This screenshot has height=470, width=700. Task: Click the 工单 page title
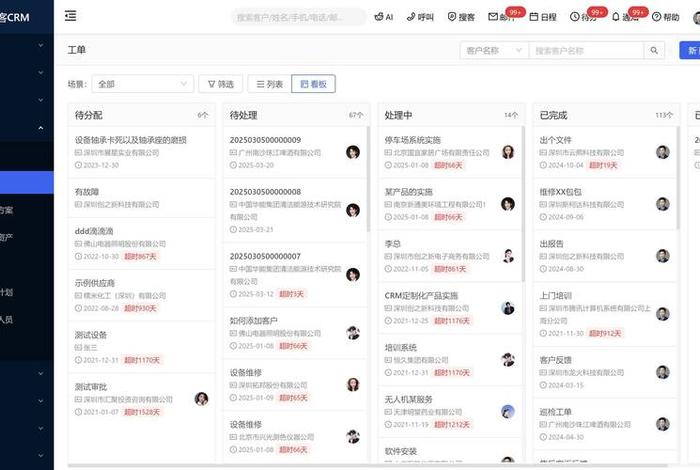pos(76,50)
